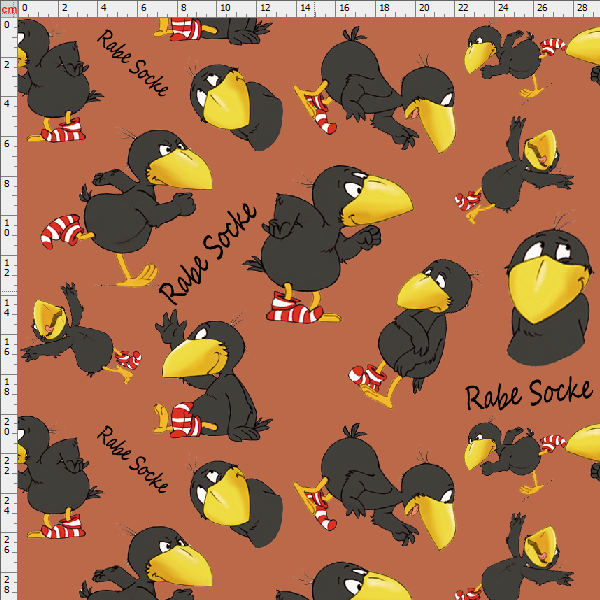Click the small Rabe Socke text at bottom-left
Screen dimensions: 600x600
[133, 453]
